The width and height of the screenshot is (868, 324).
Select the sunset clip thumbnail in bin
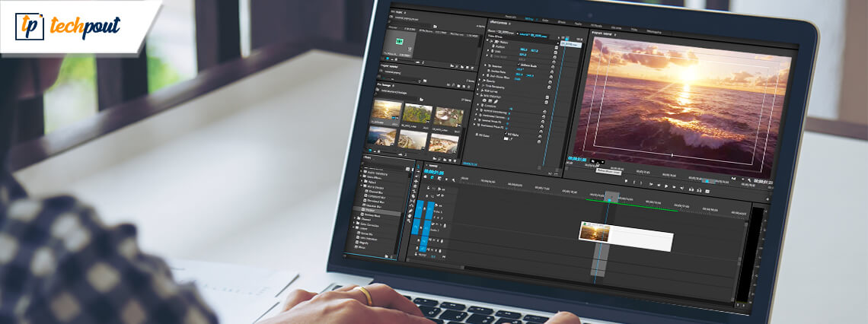[x=386, y=110]
